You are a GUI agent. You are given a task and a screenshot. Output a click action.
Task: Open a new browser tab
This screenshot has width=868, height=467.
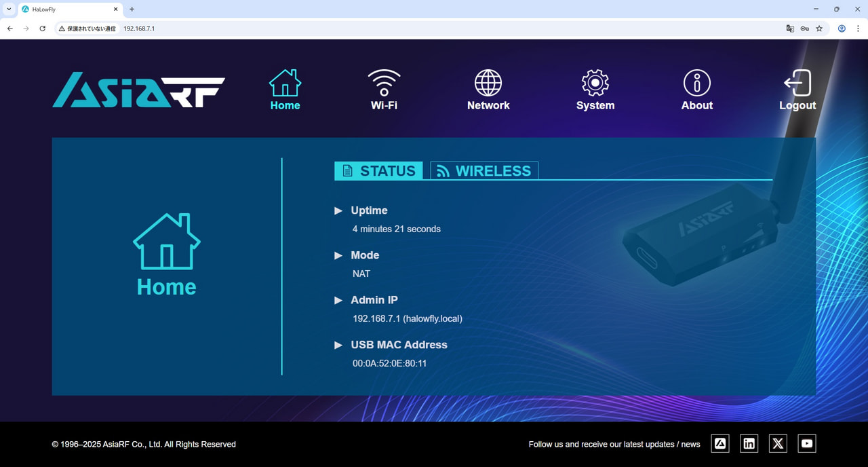click(x=132, y=10)
